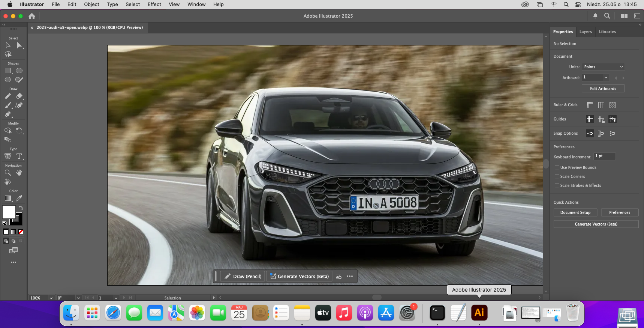Select the Rectangle shape tool
This screenshot has width=644, height=328.
click(x=8, y=71)
